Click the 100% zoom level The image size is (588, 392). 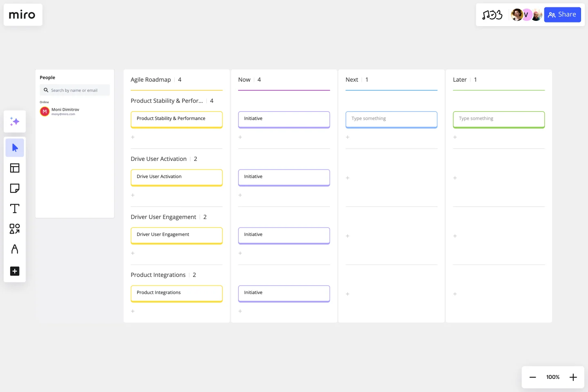pos(553,377)
